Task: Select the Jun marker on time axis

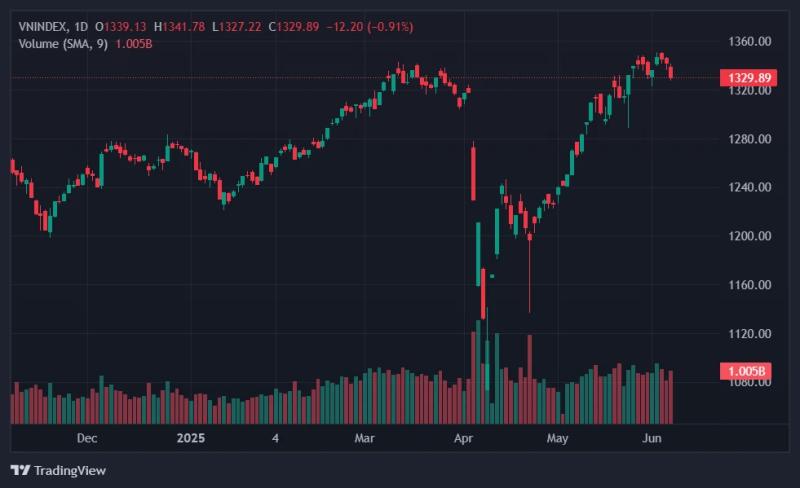Action: 652,438
